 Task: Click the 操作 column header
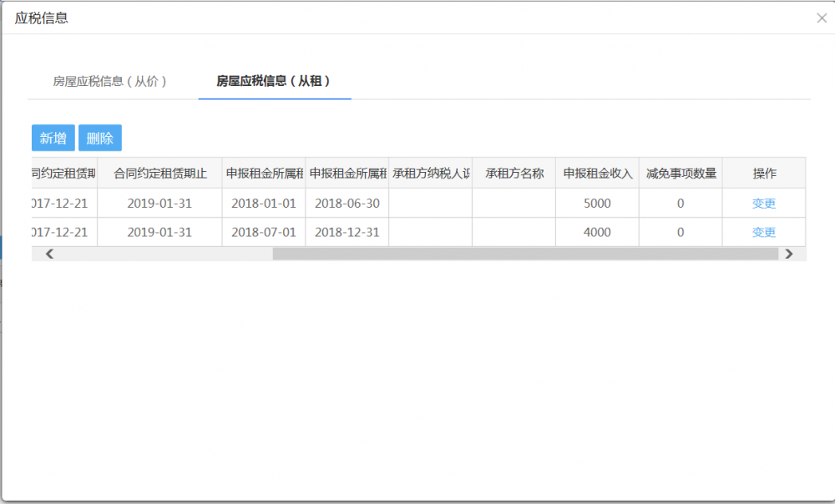tap(763, 172)
